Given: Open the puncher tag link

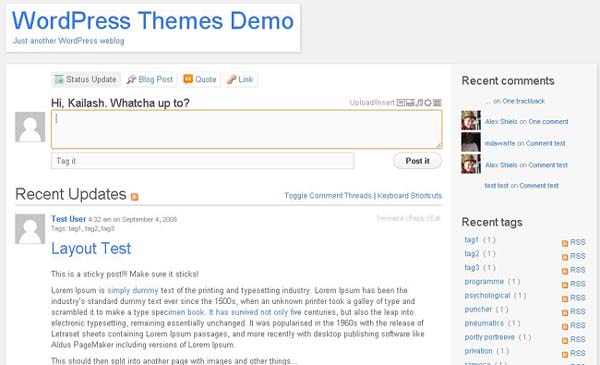Looking at the screenshot, I should click(478, 309).
